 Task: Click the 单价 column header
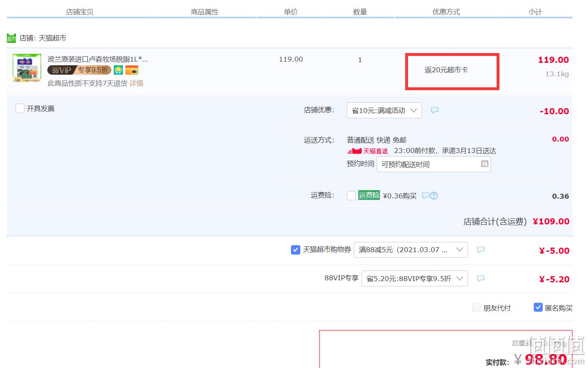291,12
